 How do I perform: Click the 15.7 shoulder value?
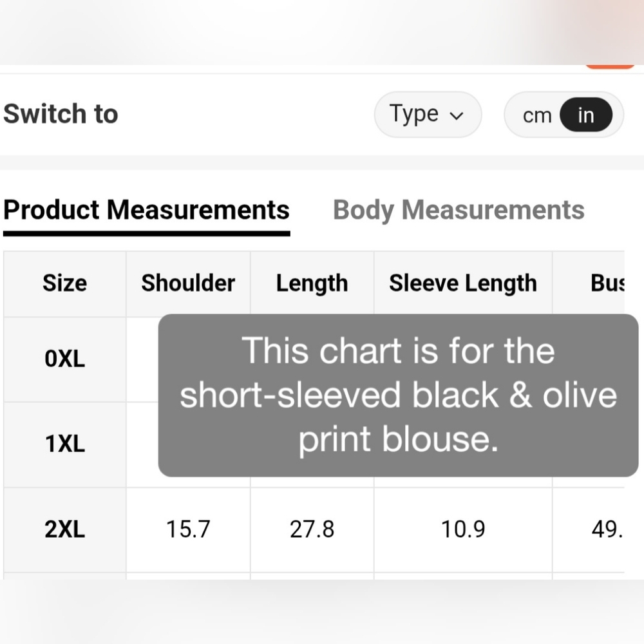click(x=188, y=529)
